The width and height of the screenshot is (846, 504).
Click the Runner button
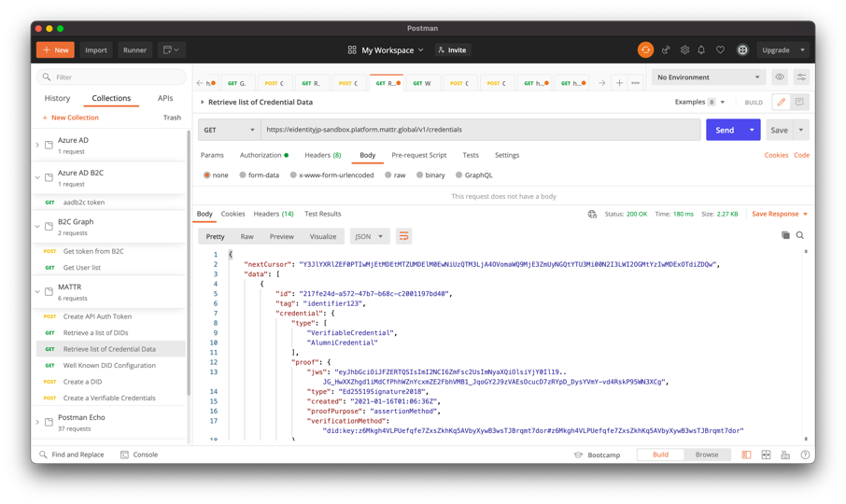pos(134,49)
